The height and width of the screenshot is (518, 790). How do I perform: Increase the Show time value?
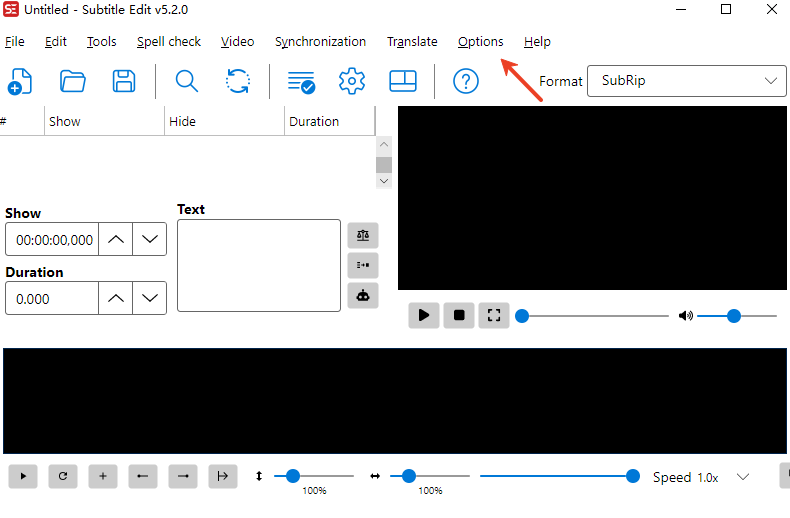116,239
